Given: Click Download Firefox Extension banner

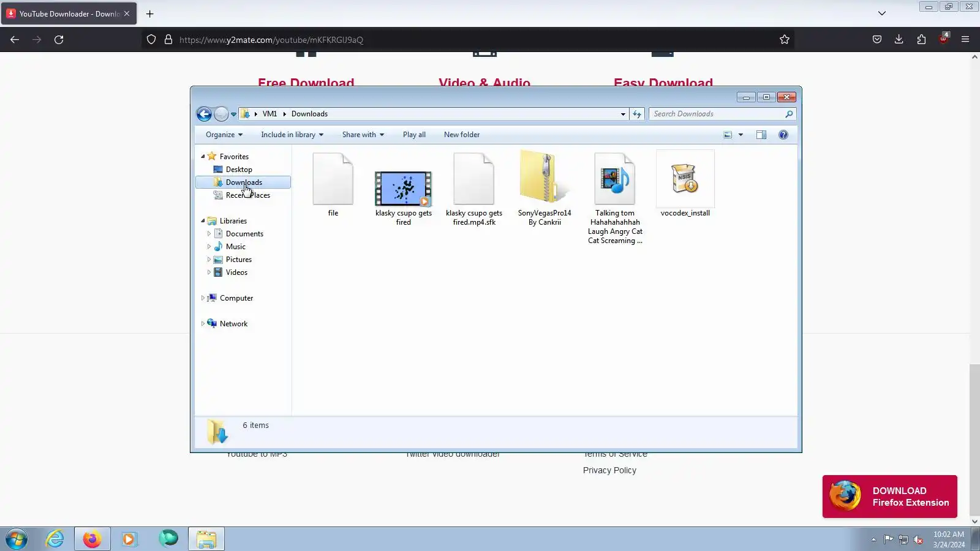Looking at the screenshot, I should [889, 497].
